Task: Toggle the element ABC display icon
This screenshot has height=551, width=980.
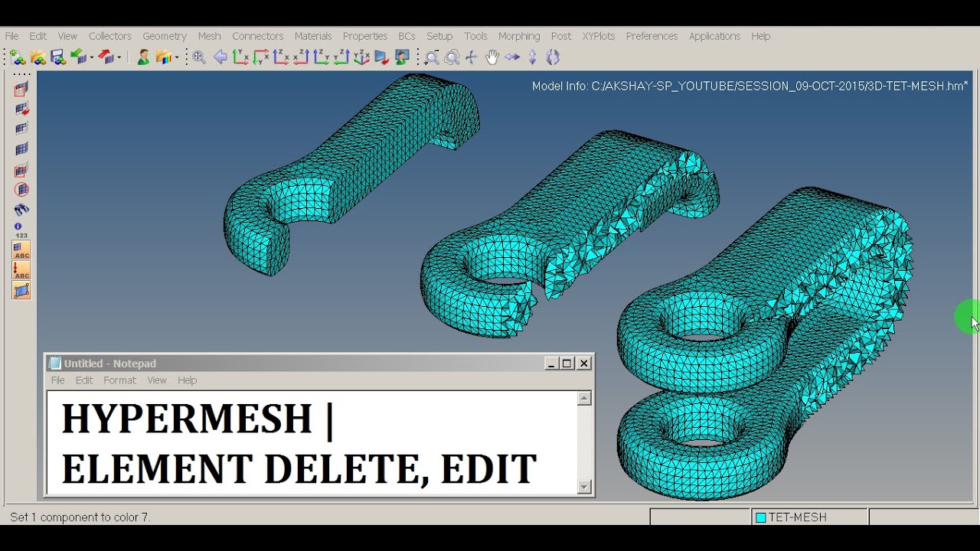Action: click(21, 250)
